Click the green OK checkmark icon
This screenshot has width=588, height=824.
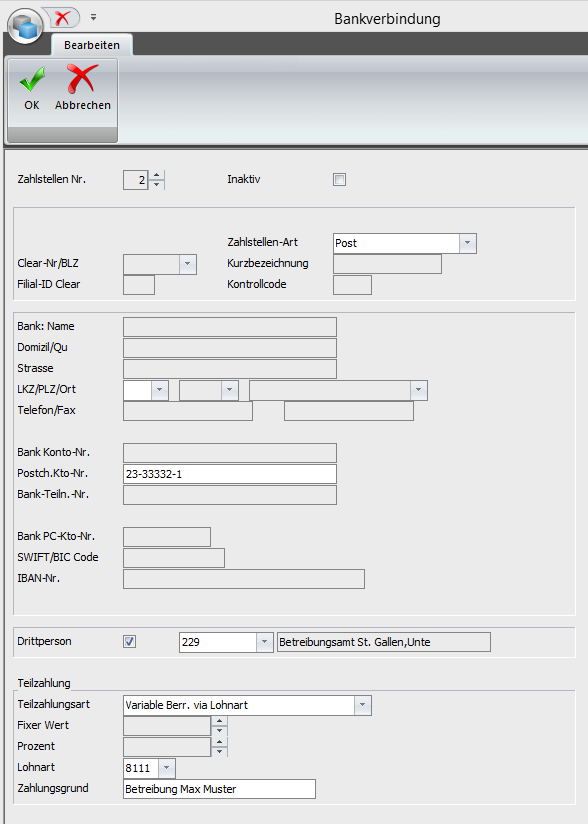32,80
